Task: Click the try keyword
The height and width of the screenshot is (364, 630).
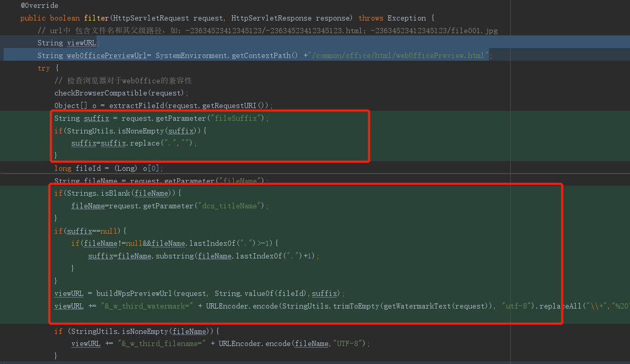Action: coord(44,68)
